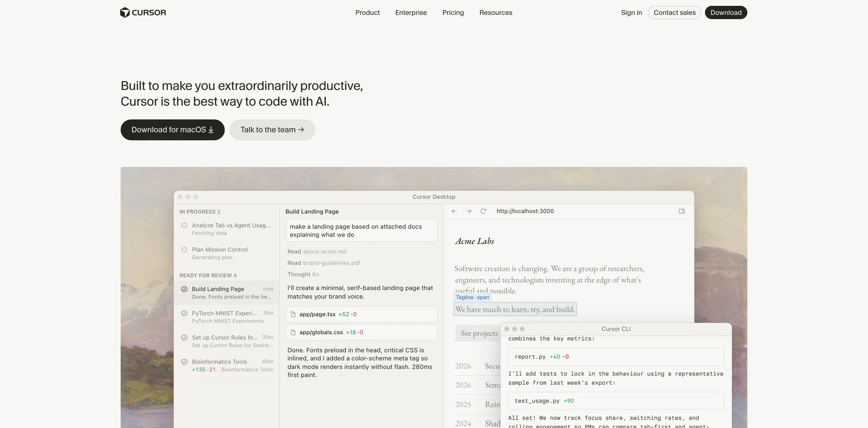Click the browser back arrow in Cursor Desktop
The height and width of the screenshot is (428, 868).
[454, 211]
